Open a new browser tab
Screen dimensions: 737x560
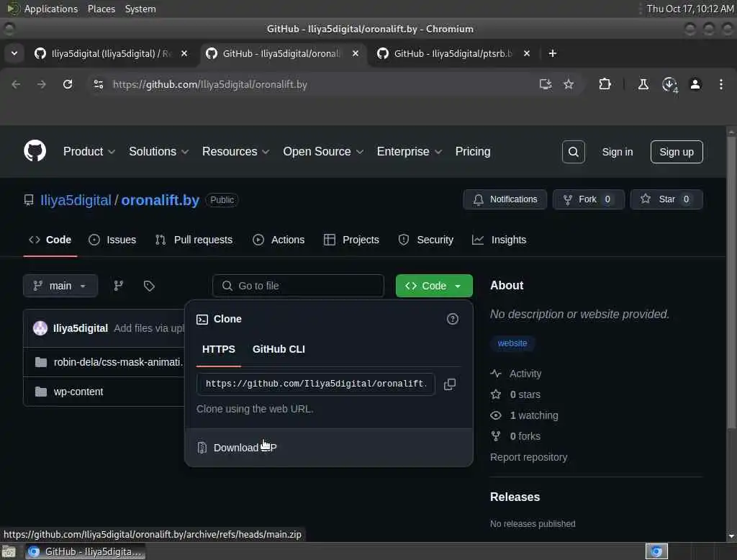[x=552, y=53]
